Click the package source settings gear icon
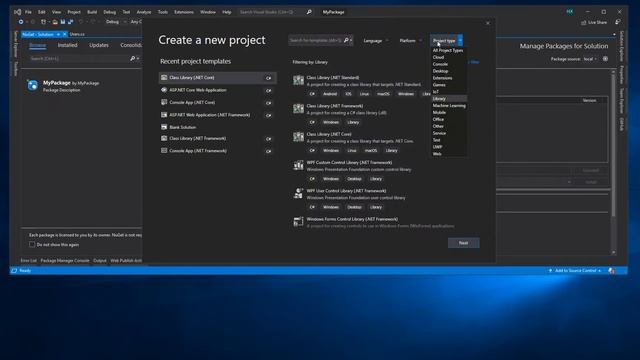This screenshot has height=360, width=640. pos(605,59)
